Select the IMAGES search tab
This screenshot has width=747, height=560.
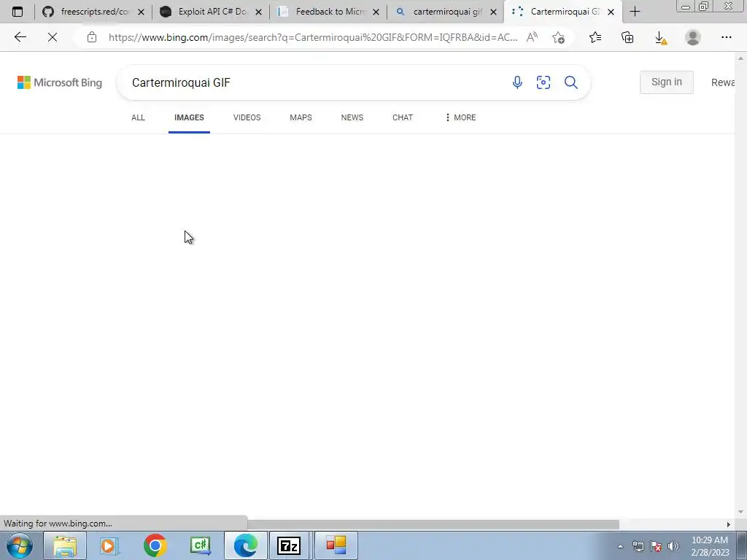click(x=189, y=117)
